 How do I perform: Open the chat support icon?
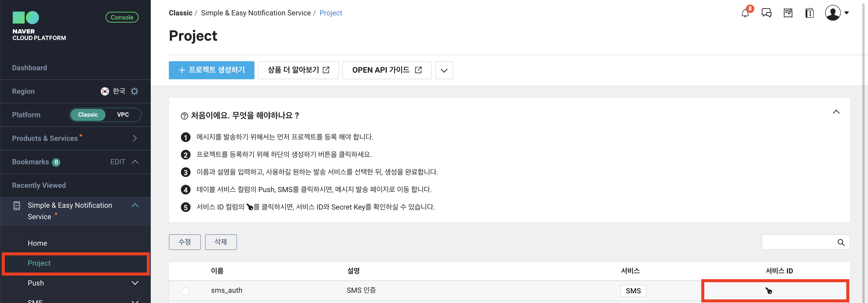coord(766,13)
